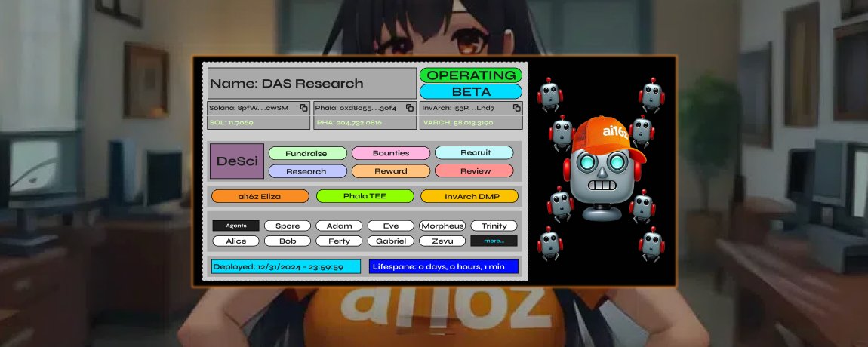868x347 pixels.
Task: Select the Adam agent
Action: pos(339,226)
